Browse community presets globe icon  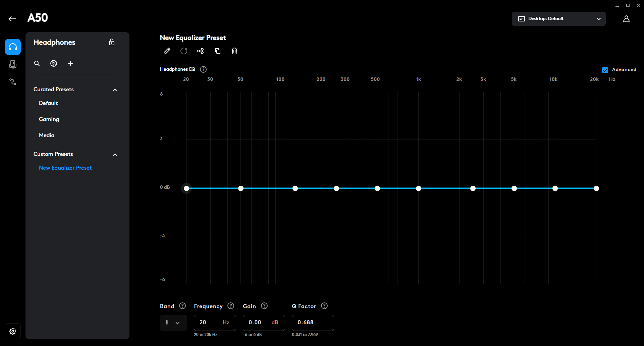pyautogui.click(x=54, y=63)
